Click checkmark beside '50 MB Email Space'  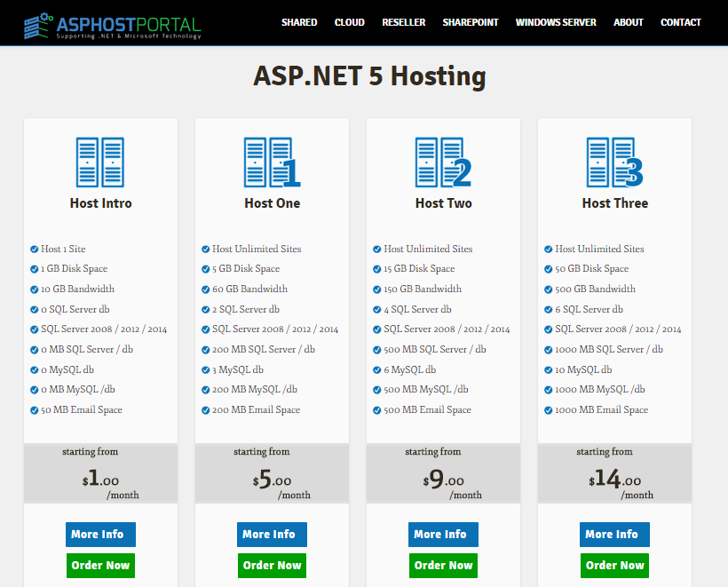click(34, 410)
